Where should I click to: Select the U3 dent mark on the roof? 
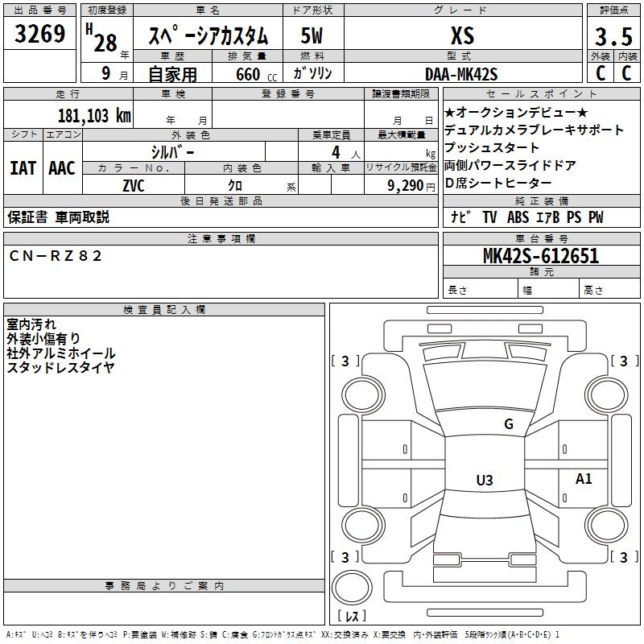(484, 481)
